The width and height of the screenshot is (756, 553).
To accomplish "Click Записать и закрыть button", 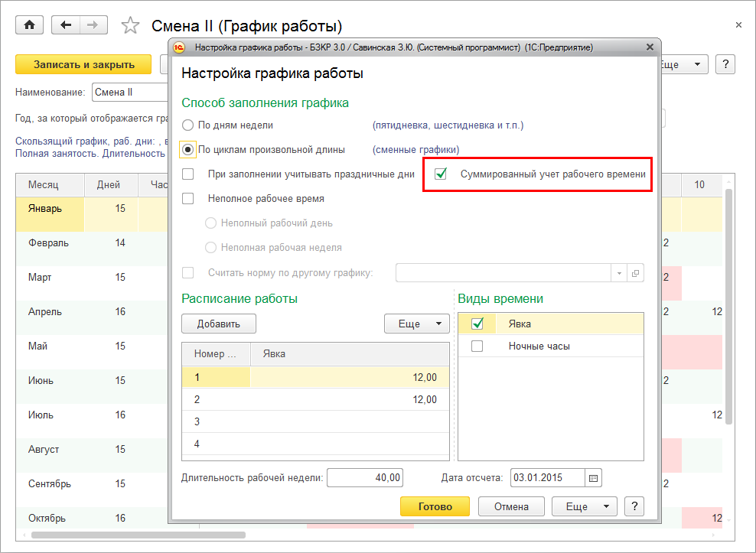I will point(83,64).
